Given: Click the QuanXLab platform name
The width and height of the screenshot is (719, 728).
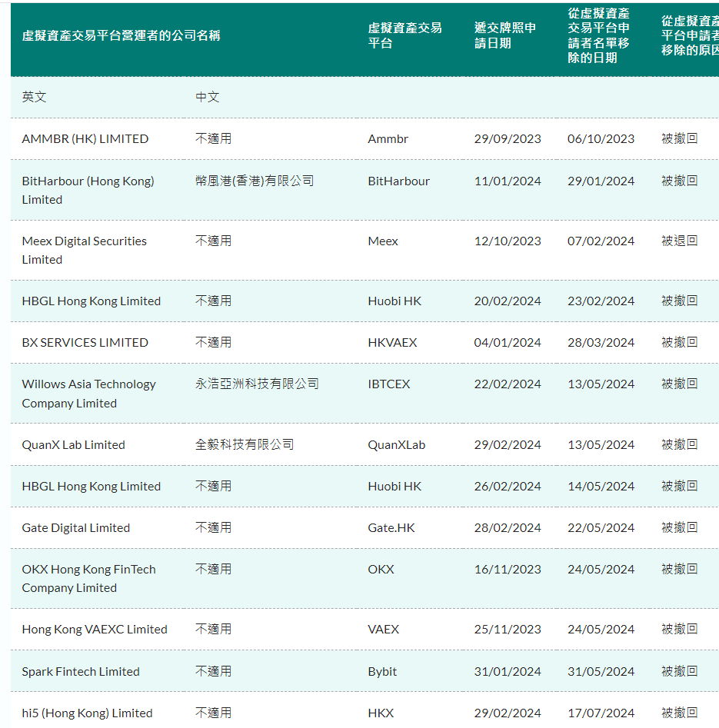Looking at the screenshot, I should pos(396,444).
